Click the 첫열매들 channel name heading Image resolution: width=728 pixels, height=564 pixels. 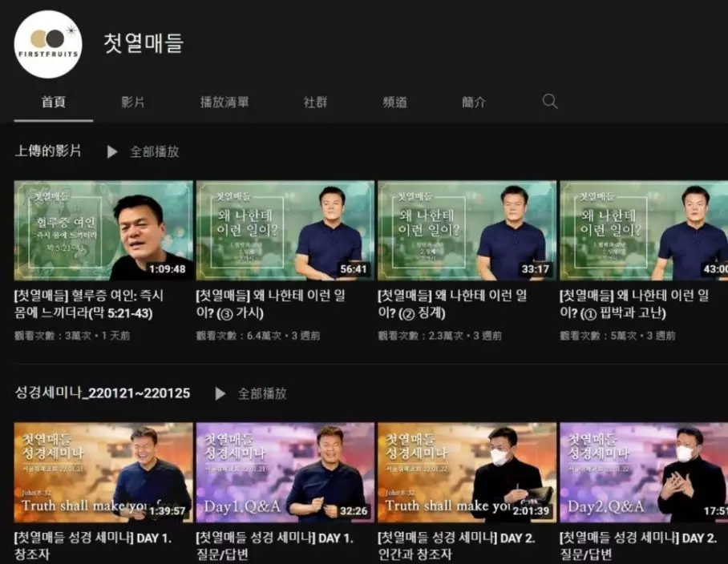(x=144, y=43)
